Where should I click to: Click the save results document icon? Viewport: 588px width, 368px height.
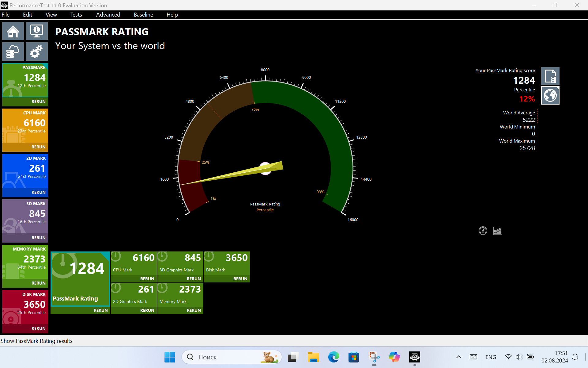point(550,76)
